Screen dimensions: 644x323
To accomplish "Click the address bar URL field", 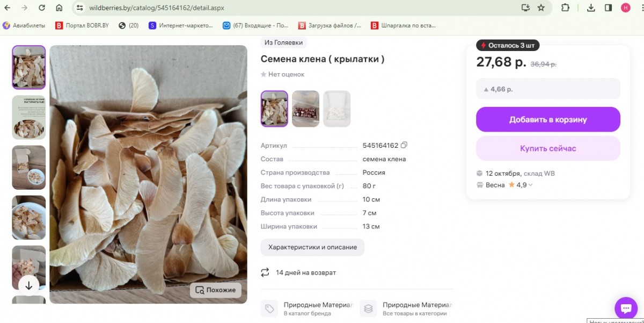I will pyautogui.click(x=268, y=8).
